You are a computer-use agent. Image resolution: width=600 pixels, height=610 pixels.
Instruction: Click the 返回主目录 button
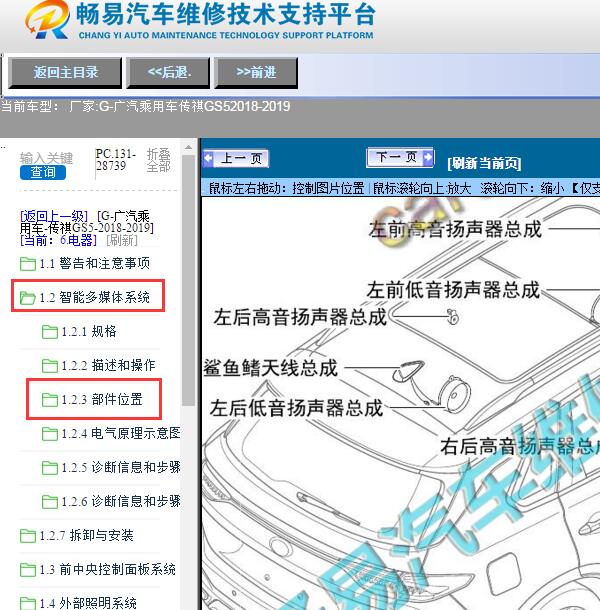tap(65, 73)
